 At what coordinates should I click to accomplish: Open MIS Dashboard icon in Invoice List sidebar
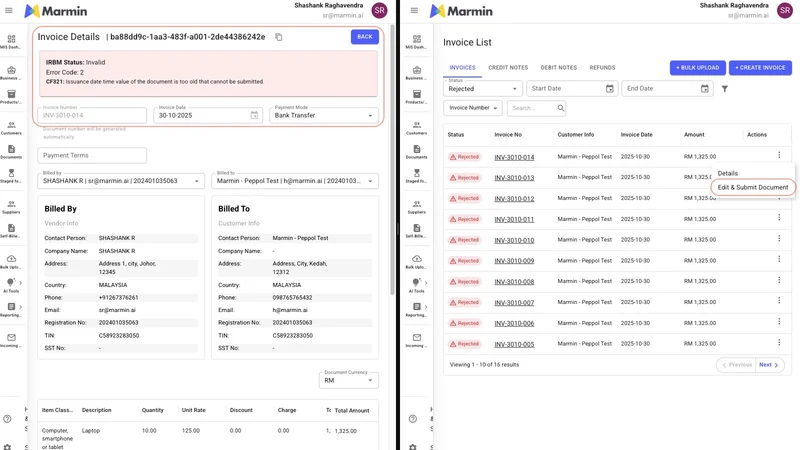[417, 39]
